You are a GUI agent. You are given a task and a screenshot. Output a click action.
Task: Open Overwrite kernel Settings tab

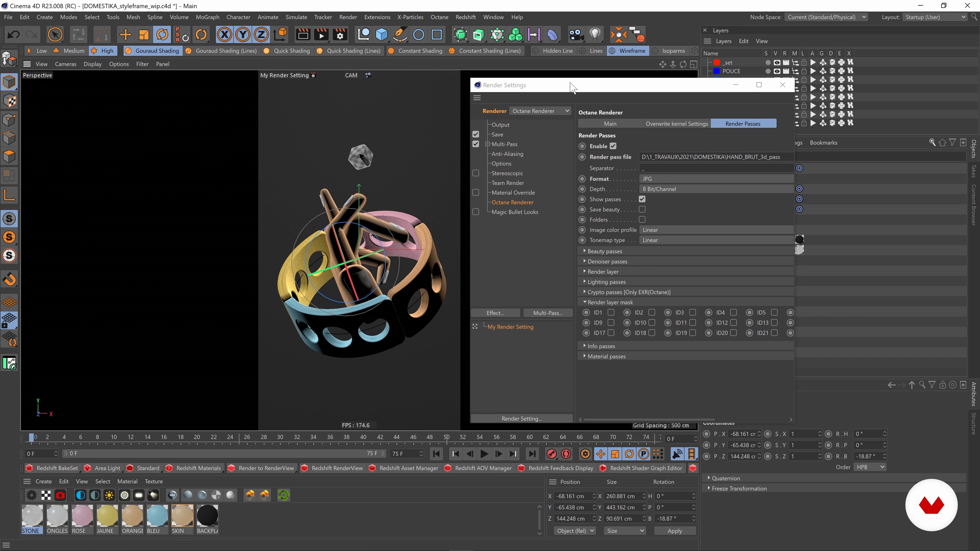click(677, 123)
